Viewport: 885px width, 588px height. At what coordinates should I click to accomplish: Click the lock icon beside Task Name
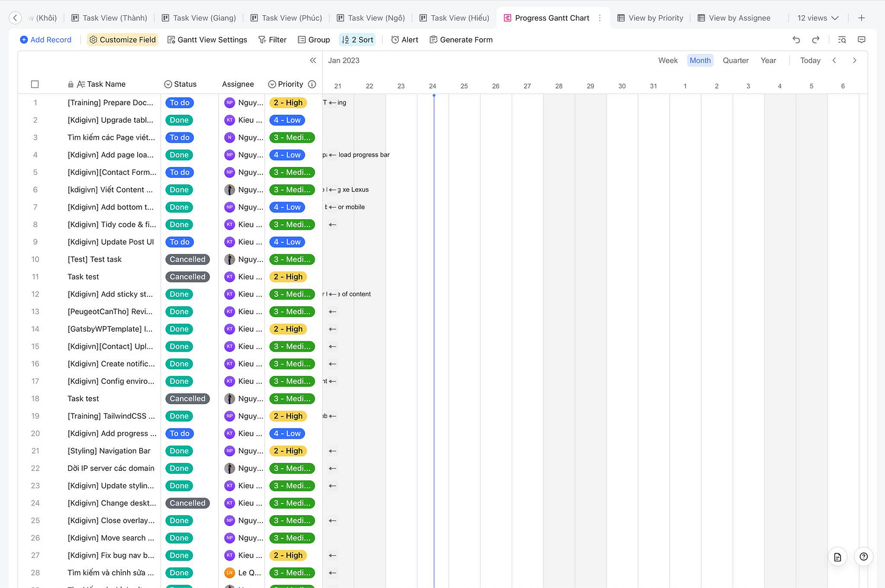71,84
